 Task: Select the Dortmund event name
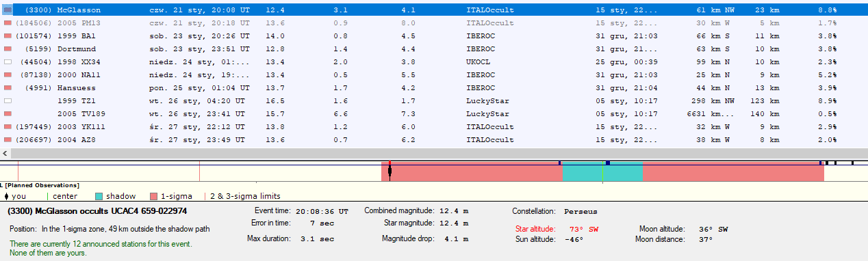(77, 49)
